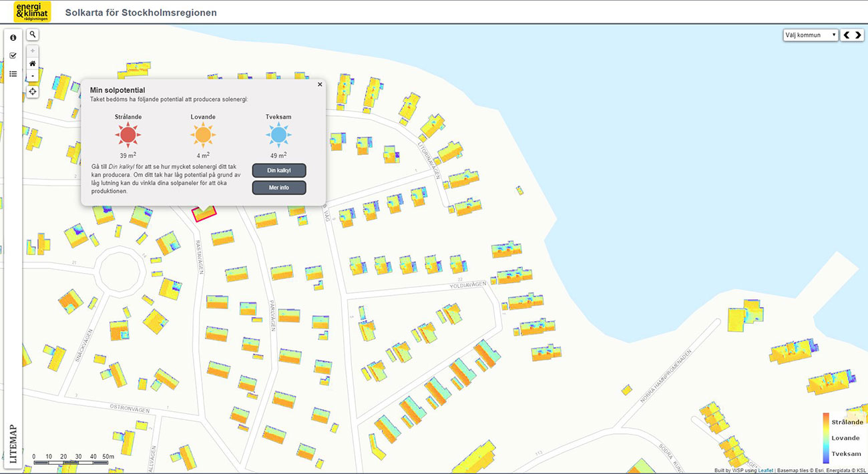Open the layer checkbox panel icon

click(x=13, y=55)
